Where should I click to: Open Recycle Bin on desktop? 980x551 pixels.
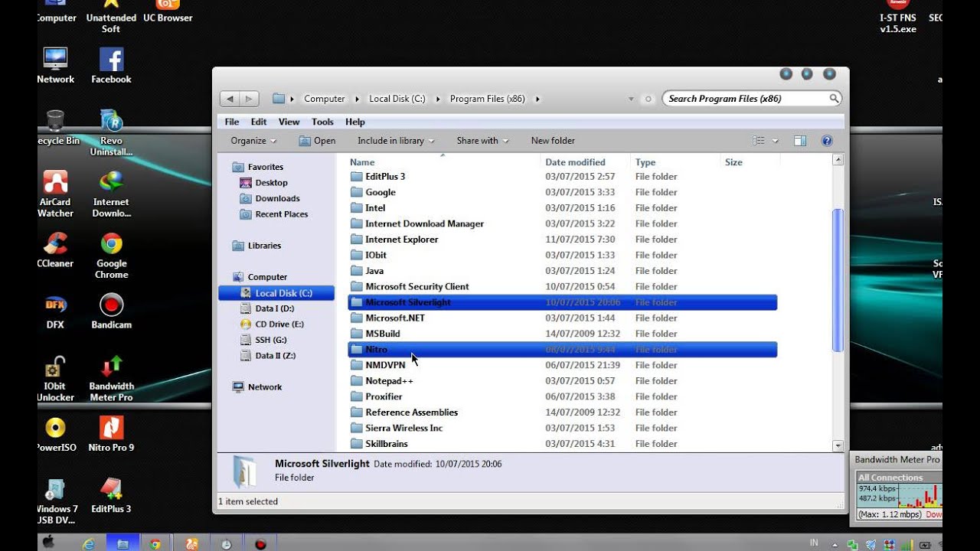57,128
